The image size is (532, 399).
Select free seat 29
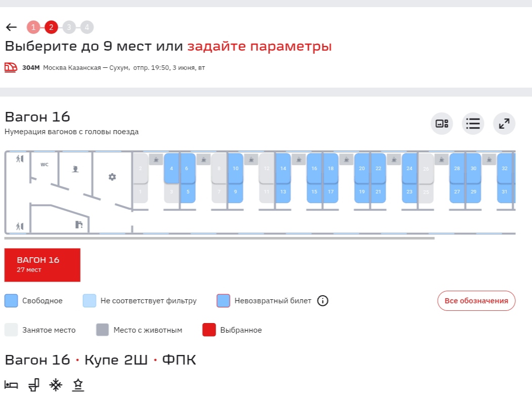point(473,192)
